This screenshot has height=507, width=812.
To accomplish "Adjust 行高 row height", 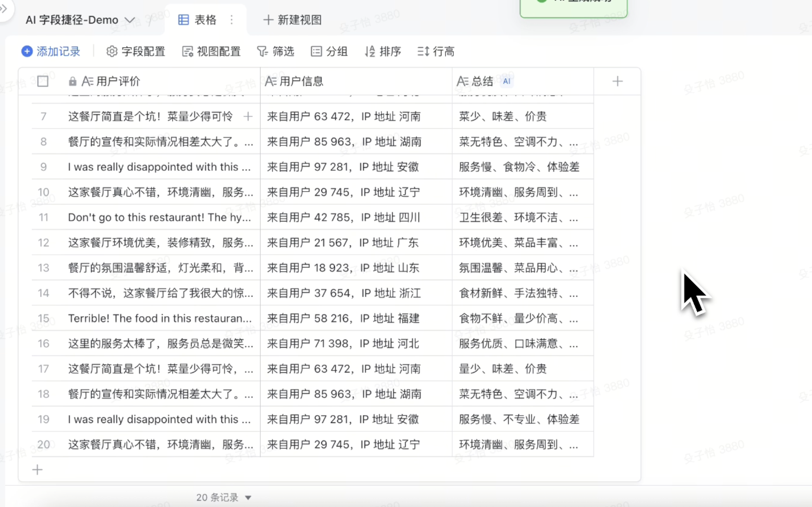I will [x=436, y=51].
